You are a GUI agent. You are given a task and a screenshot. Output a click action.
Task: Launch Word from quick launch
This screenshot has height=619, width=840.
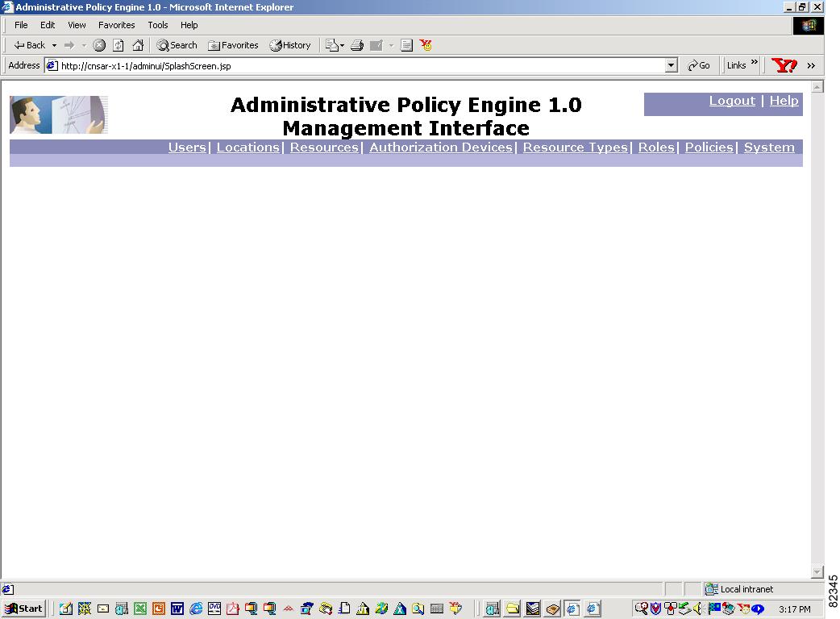177,609
